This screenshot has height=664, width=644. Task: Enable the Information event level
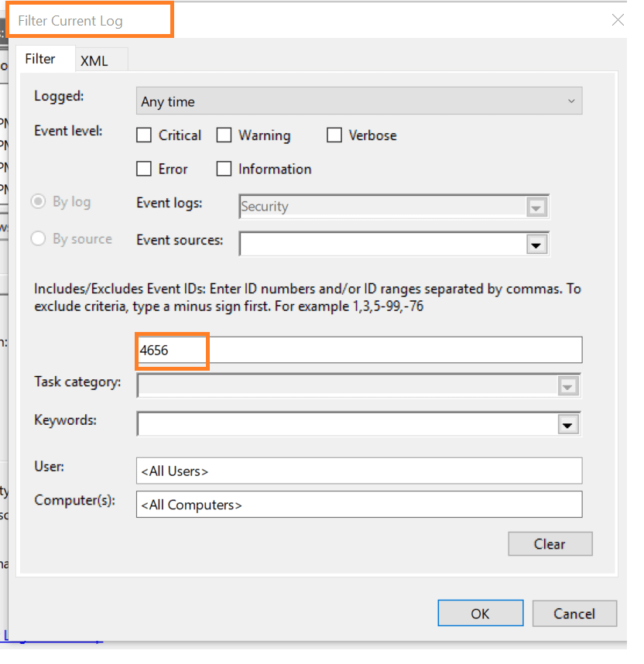click(225, 169)
